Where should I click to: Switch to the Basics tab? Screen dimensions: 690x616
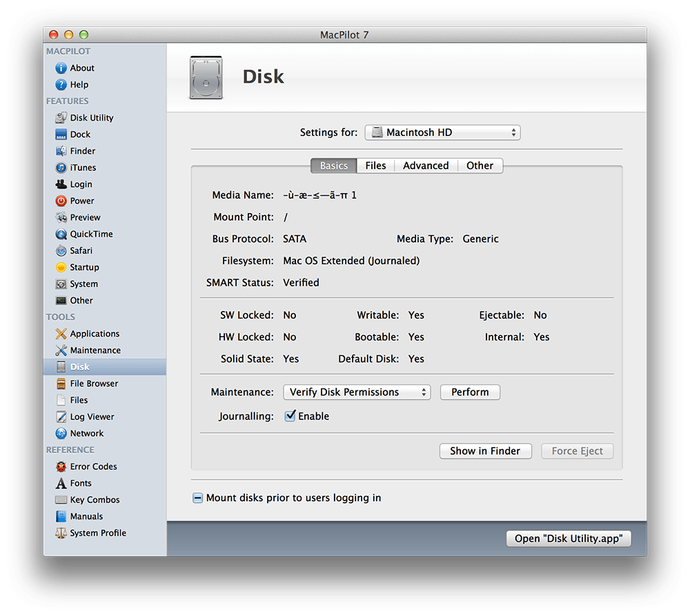coord(333,166)
